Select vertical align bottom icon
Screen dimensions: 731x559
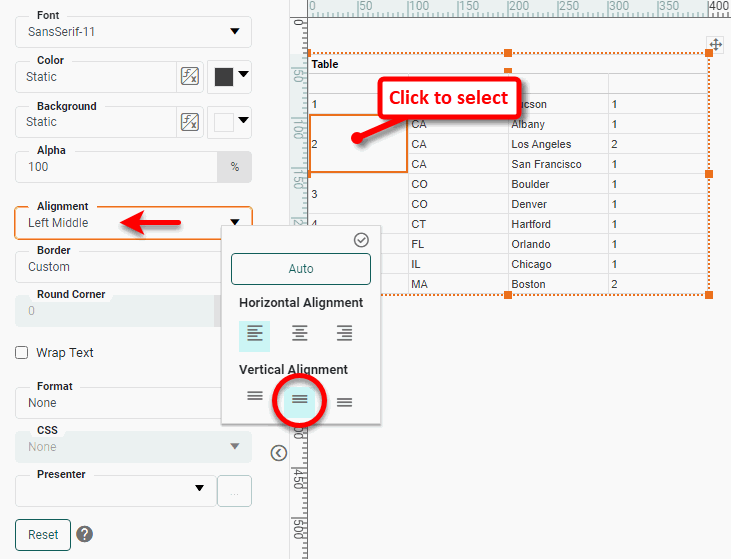point(345,402)
